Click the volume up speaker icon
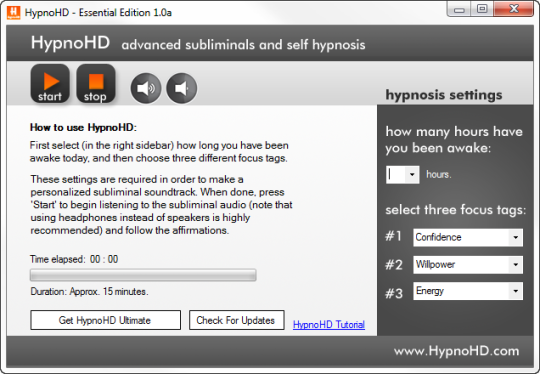Image resolution: width=540 pixels, height=374 pixels. pos(146,88)
